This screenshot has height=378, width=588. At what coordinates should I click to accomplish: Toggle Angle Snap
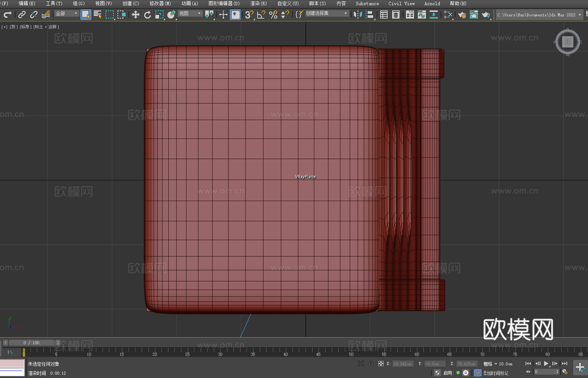tap(261, 14)
